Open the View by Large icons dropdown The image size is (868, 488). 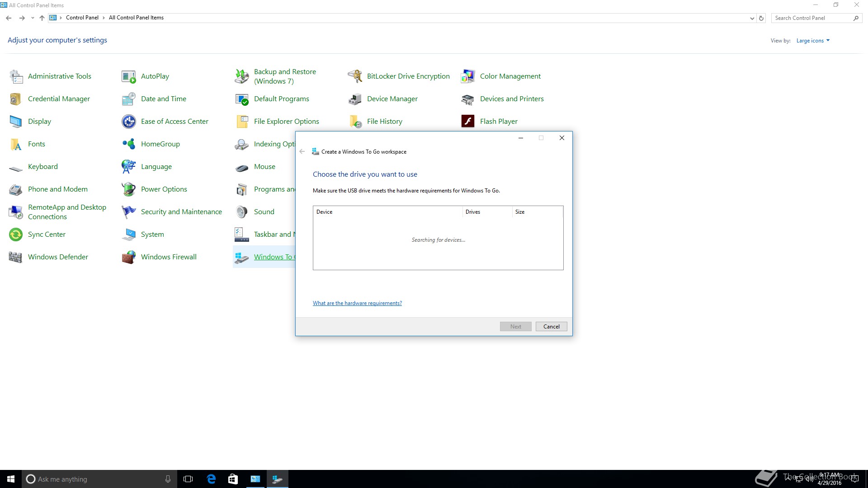(x=813, y=41)
